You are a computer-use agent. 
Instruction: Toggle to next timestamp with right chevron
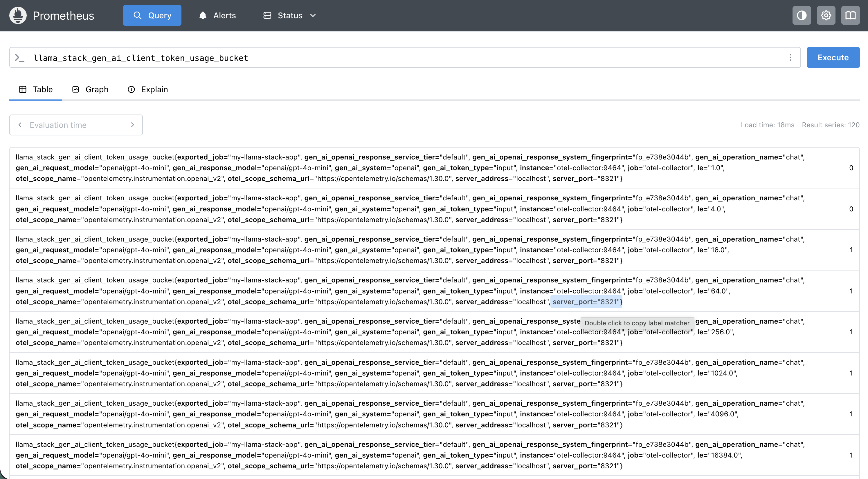click(132, 125)
